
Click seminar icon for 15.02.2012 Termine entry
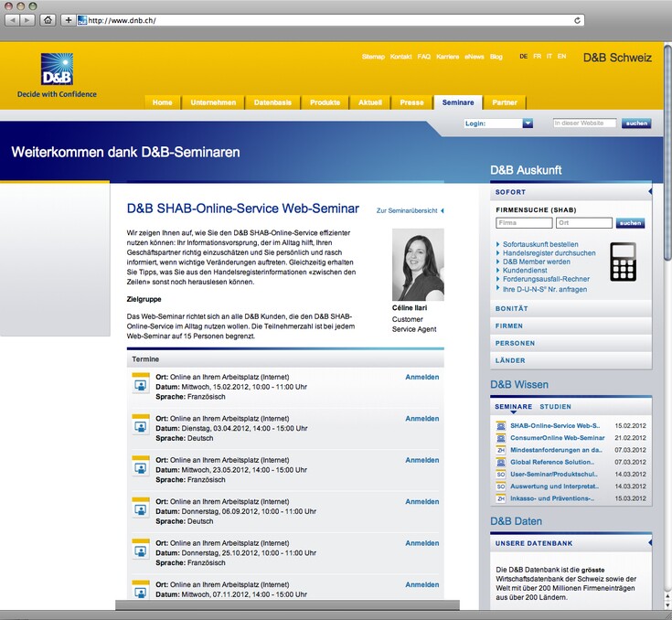[141, 382]
